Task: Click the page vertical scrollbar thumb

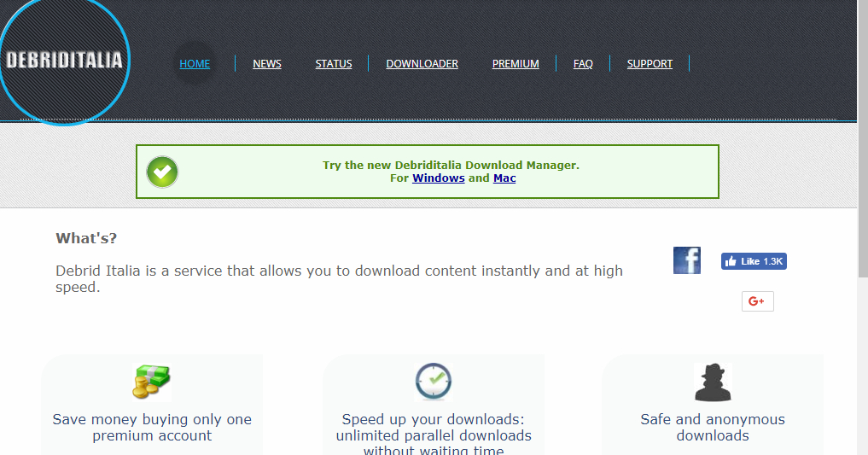Action: point(863,138)
